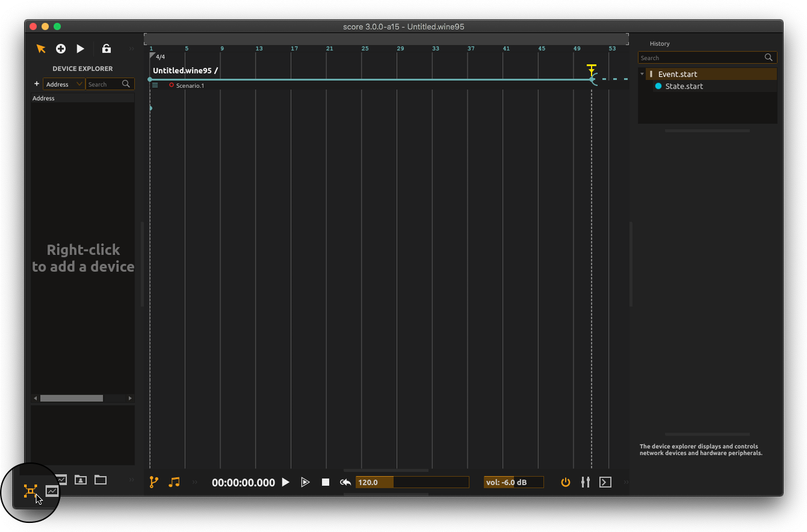Click the DEVICE EXPLORER panel heading
Image resolution: width=807 pixels, height=532 pixels.
pyautogui.click(x=83, y=68)
